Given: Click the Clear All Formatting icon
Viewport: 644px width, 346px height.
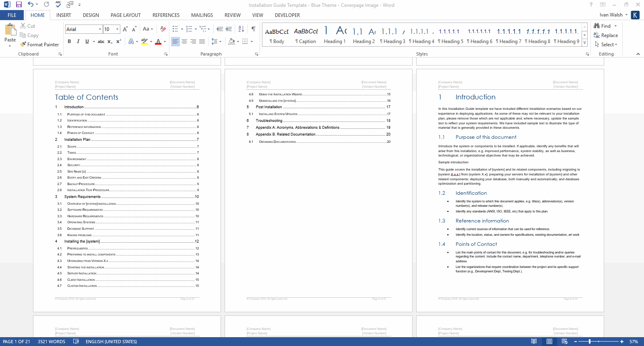Looking at the screenshot, I should point(163,29).
